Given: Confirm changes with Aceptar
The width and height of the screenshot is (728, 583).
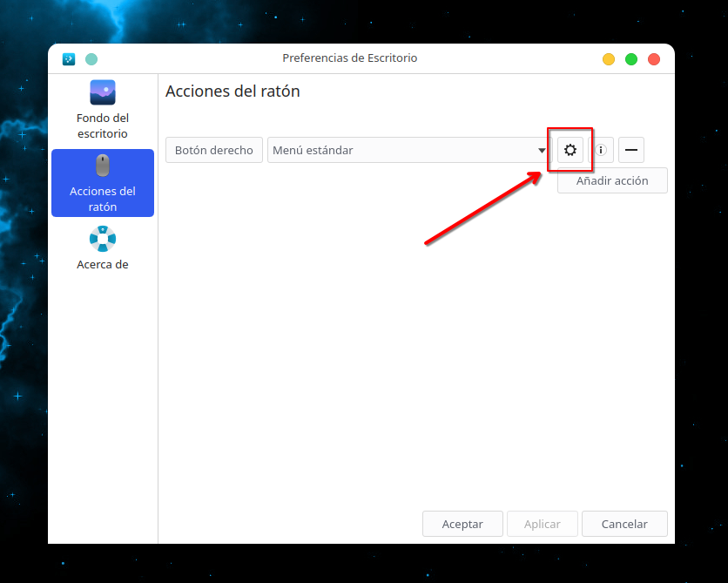Looking at the screenshot, I should point(462,524).
